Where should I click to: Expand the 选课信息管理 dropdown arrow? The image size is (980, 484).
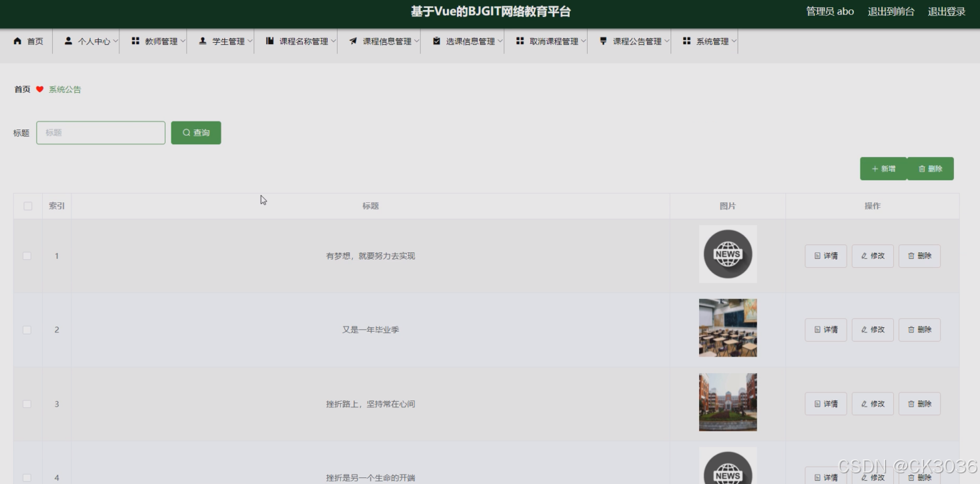pos(500,41)
